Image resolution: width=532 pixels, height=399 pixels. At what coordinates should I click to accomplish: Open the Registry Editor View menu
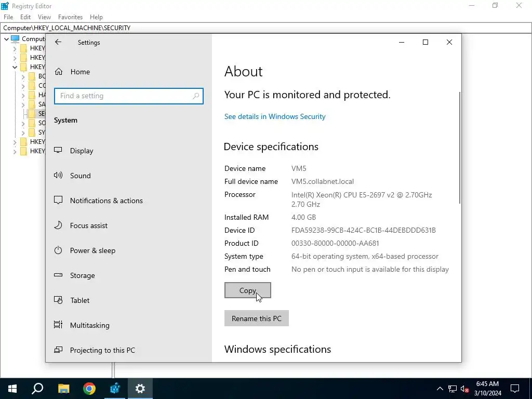pyautogui.click(x=44, y=17)
